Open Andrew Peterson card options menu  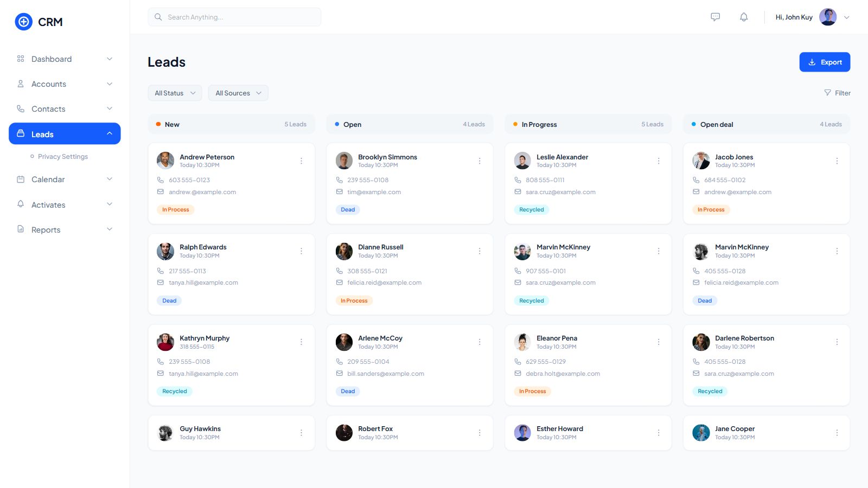tap(302, 161)
